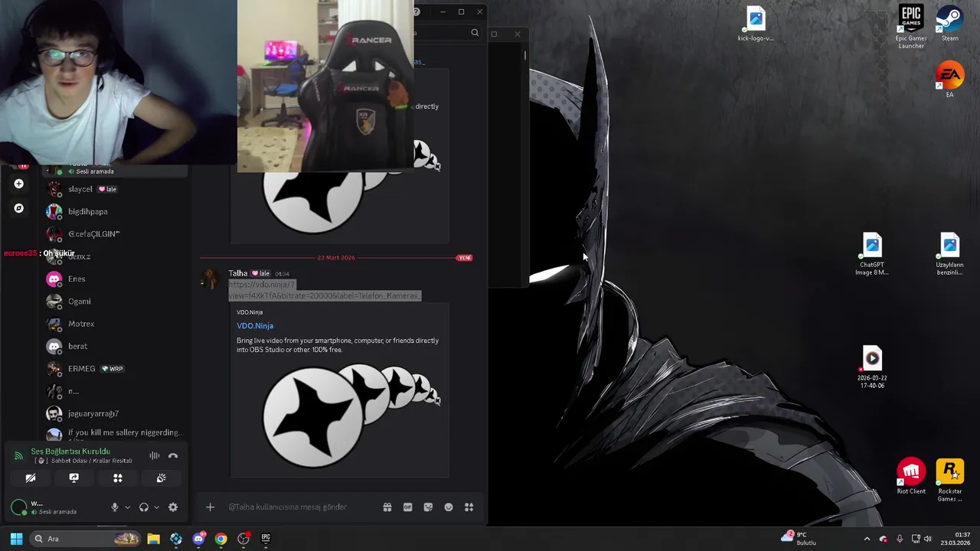980x551 pixels.
Task: Open the emoji picker
Action: [x=449, y=507]
